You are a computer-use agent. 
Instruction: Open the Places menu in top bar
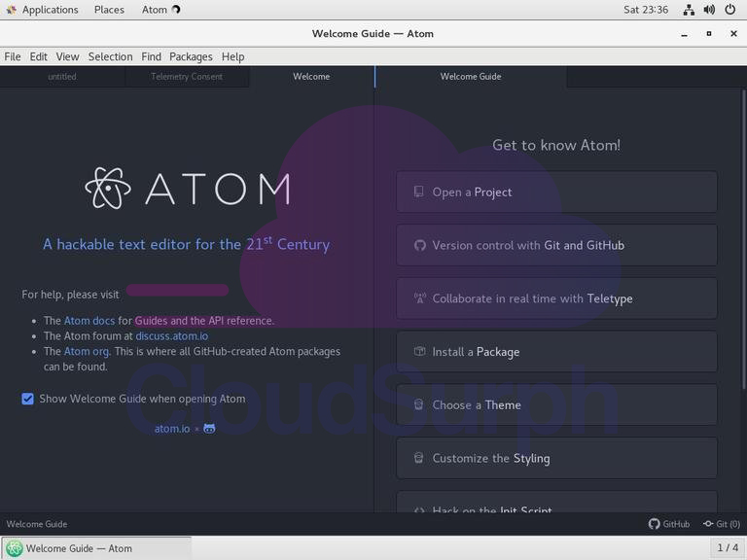point(109,10)
